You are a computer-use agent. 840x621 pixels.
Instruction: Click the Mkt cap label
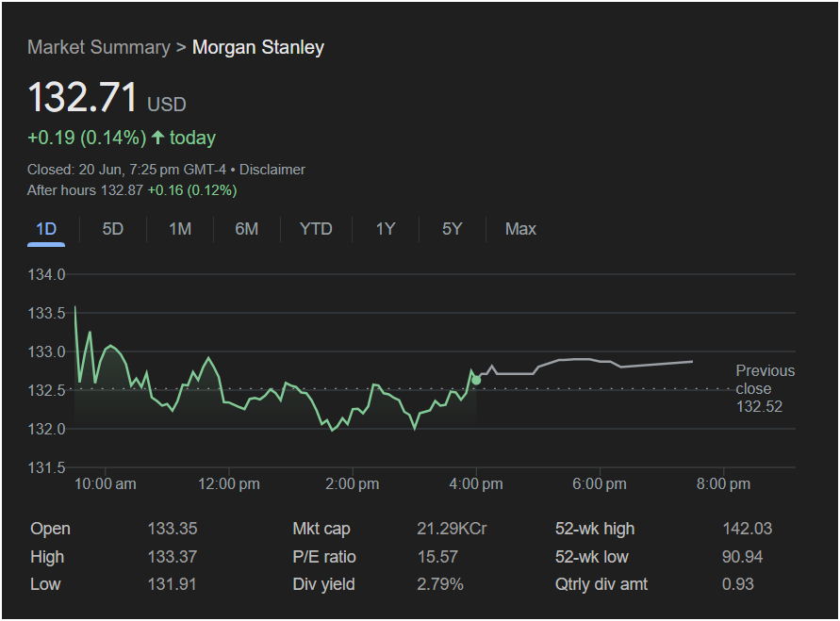[x=321, y=529]
